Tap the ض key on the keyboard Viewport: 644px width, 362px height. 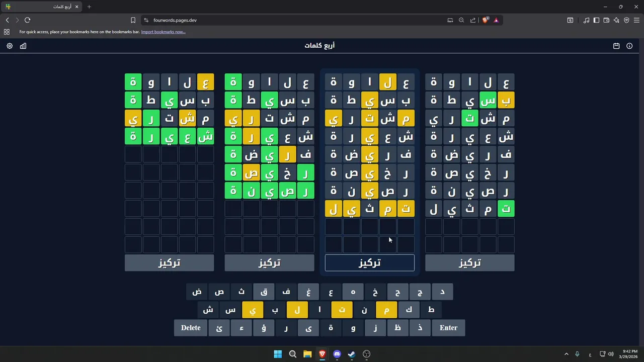pyautogui.click(x=197, y=292)
